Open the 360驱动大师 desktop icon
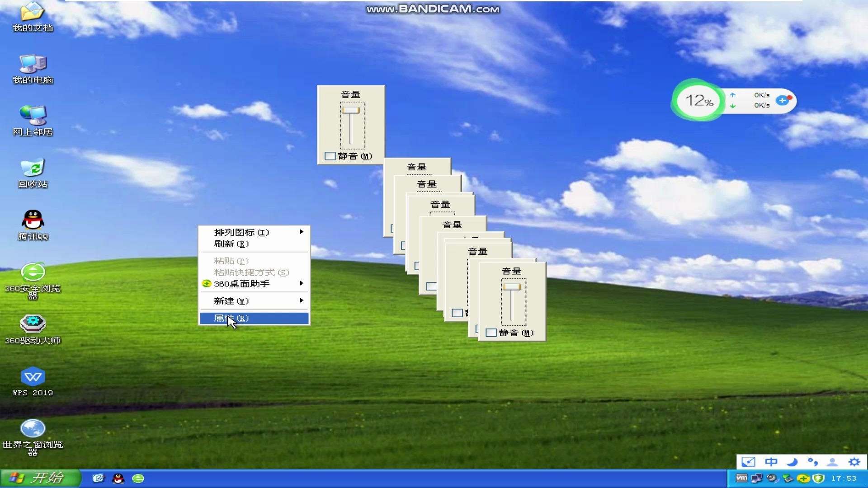This screenshot has width=868, height=488. point(33,324)
